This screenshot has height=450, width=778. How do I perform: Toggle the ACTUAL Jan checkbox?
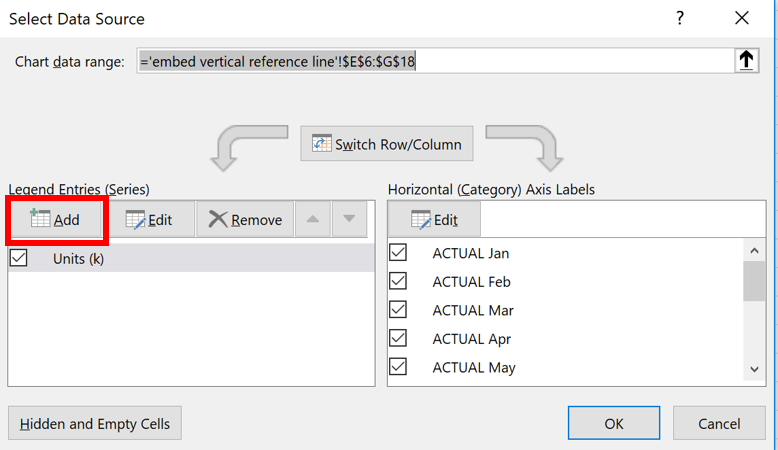pos(398,253)
